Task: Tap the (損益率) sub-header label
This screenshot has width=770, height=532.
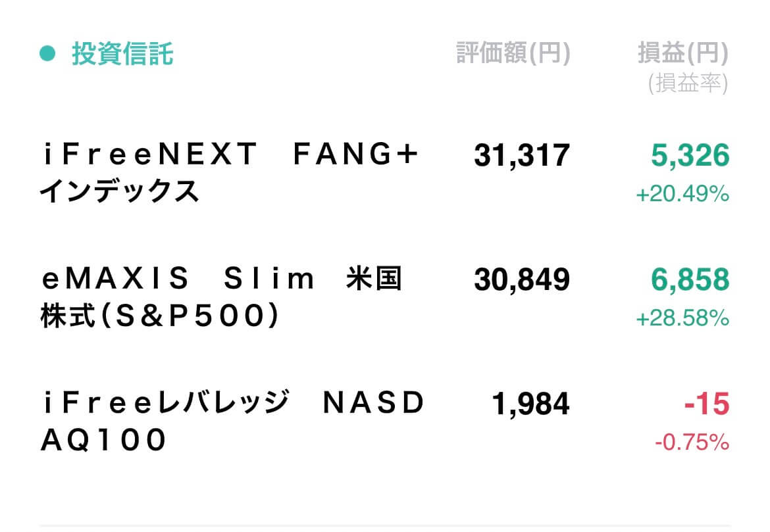Action: point(688,83)
